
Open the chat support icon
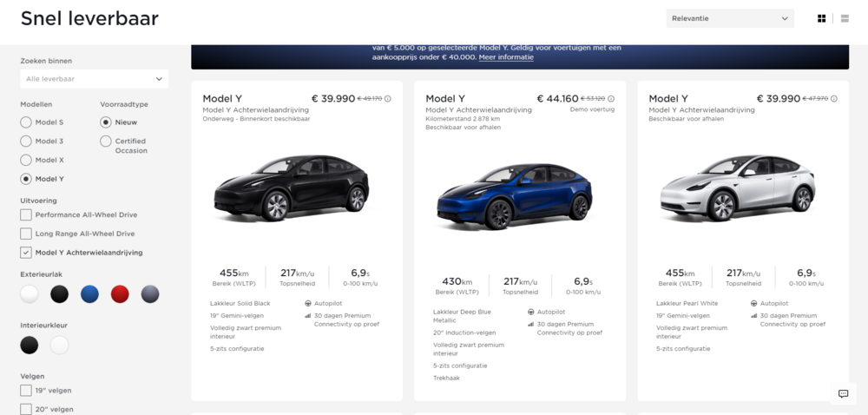coord(843,394)
